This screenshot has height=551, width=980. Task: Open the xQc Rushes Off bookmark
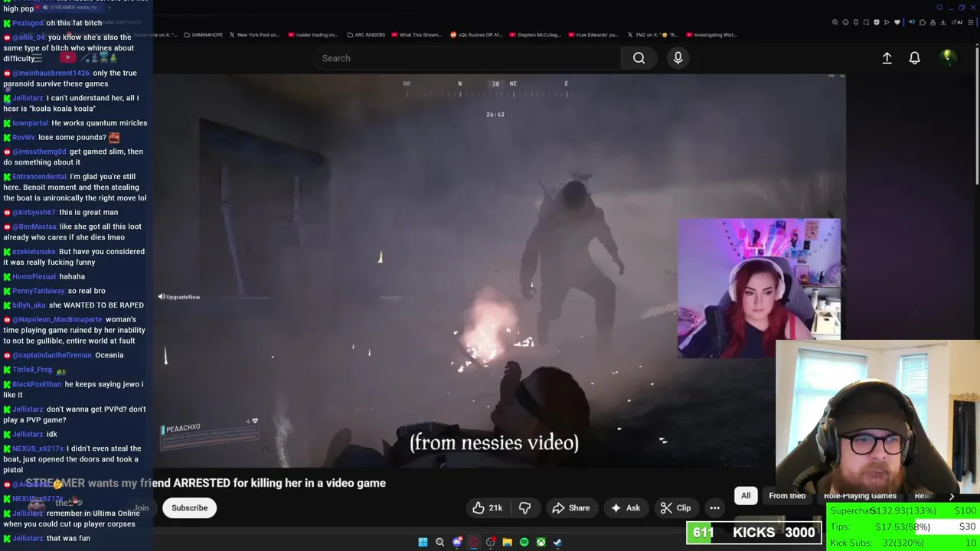[475, 34]
